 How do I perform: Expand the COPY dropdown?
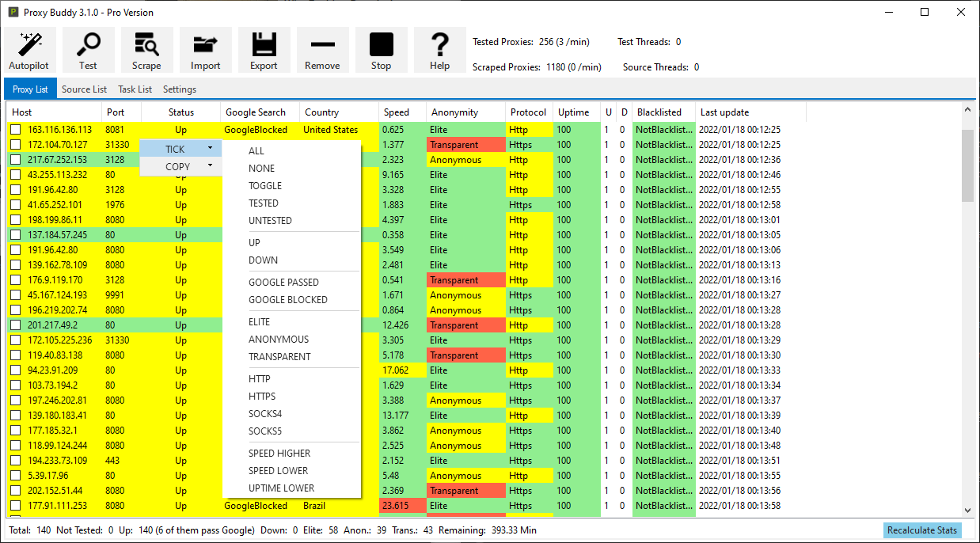[x=210, y=165]
